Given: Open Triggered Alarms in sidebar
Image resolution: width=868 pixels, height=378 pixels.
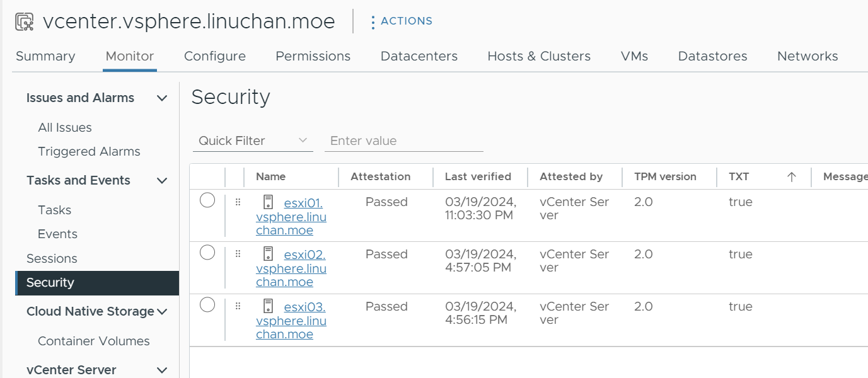Looking at the screenshot, I should click(89, 151).
